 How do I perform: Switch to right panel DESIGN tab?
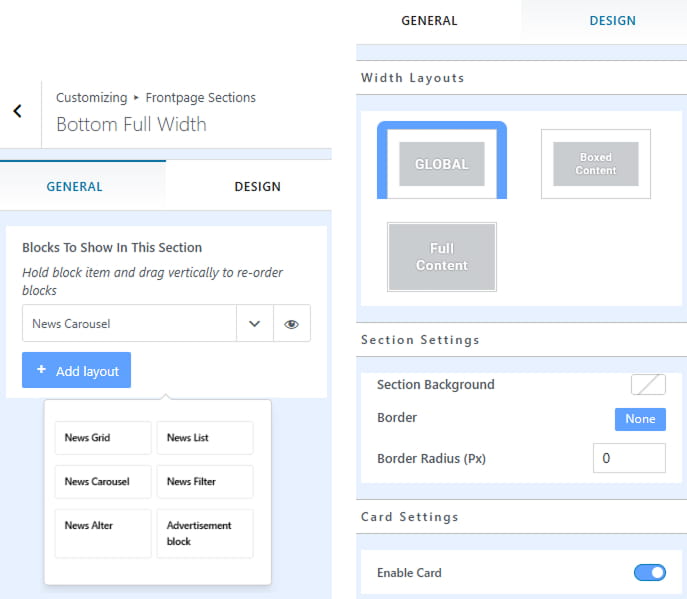tap(612, 21)
